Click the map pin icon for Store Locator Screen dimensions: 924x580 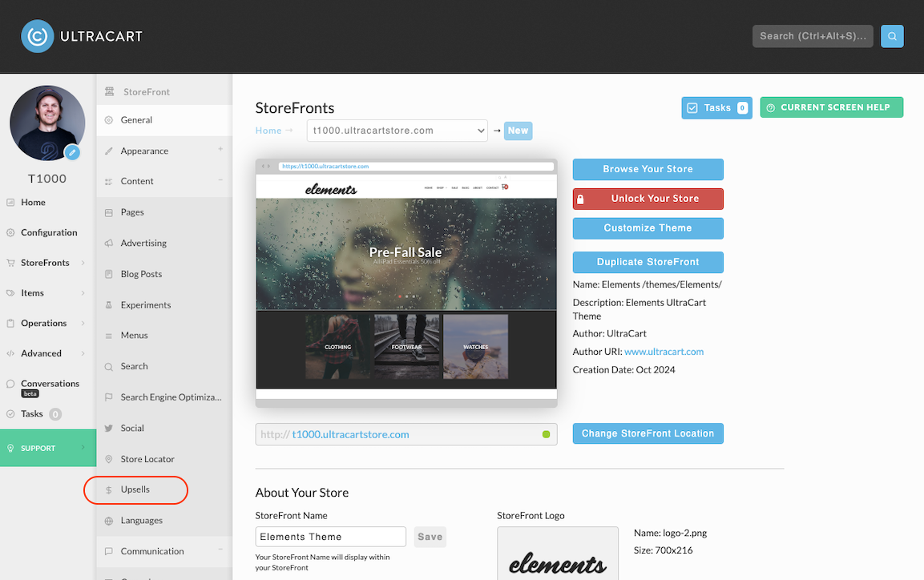[108, 459]
